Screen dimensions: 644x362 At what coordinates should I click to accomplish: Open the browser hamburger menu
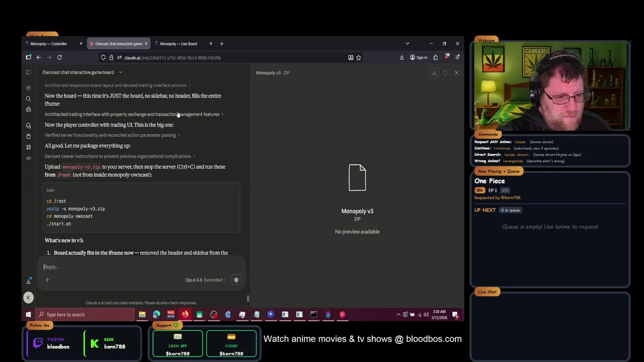click(457, 57)
